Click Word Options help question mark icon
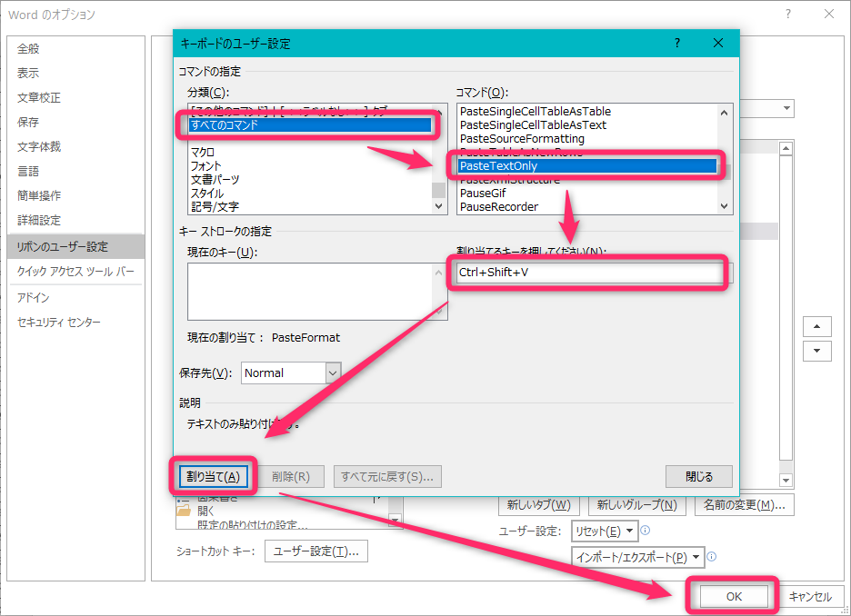This screenshot has height=616, width=851. point(787,15)
